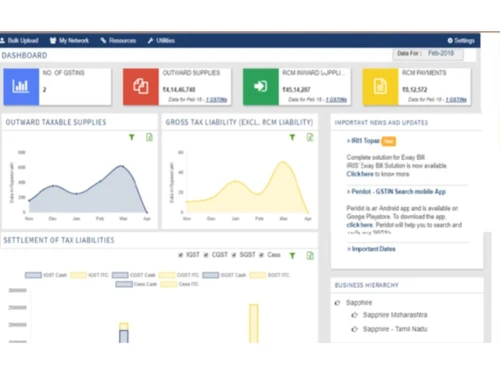Select Sapphire - Tamil Nadu in hierarchy
This screenshot has height=375, width=500.
coord(395,329)
